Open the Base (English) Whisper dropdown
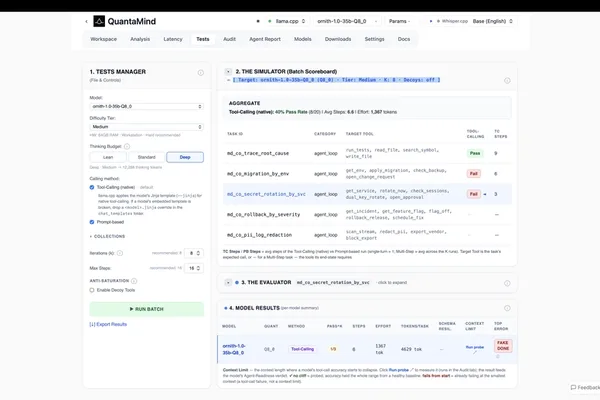 (x=492, y=21)
